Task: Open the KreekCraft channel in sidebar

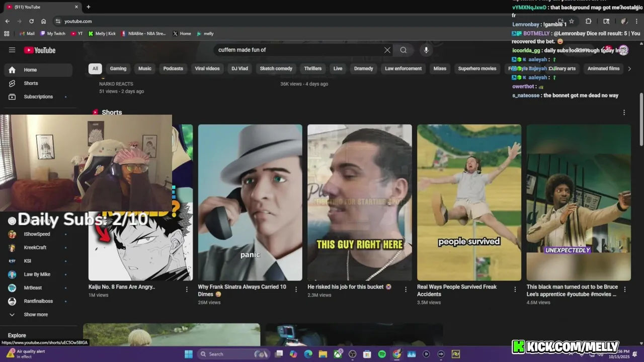Action: click(38, 247)
